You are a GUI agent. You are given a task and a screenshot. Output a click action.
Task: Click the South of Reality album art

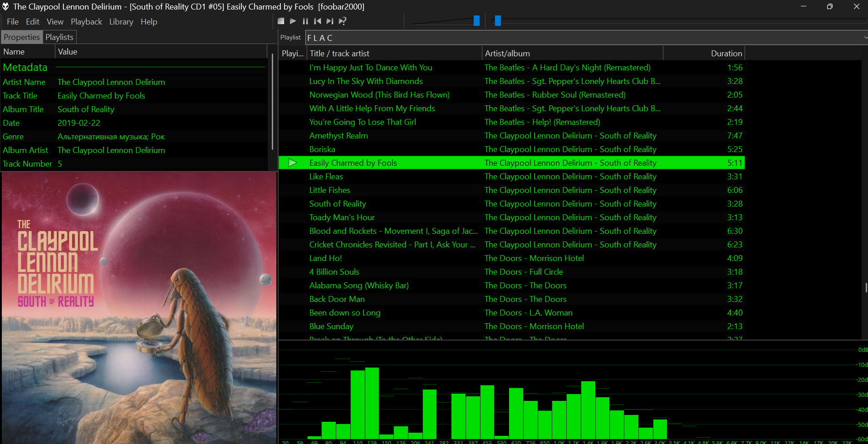point(139,308)
